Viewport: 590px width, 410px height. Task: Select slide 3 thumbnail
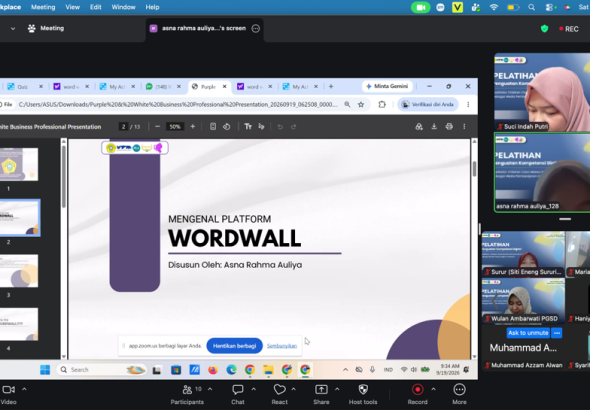tap(19, 271)
